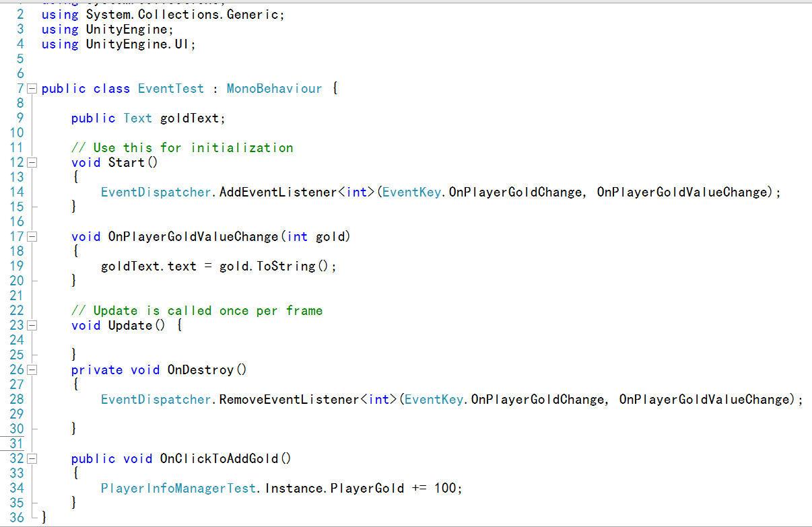The width and height of the screenshot is (812, 527).
Task: Click OnDestroy method name on line 26
Action: pyautogui.click(x=201, y=370)
